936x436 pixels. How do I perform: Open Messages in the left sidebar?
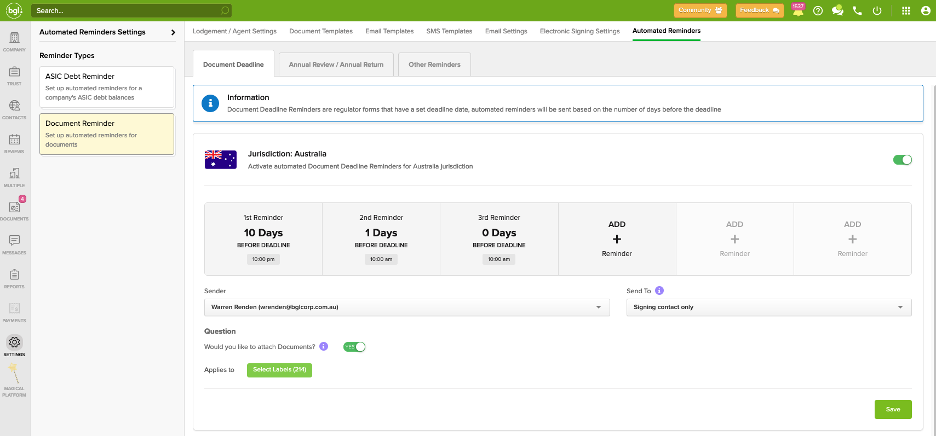tap(14, 243)
